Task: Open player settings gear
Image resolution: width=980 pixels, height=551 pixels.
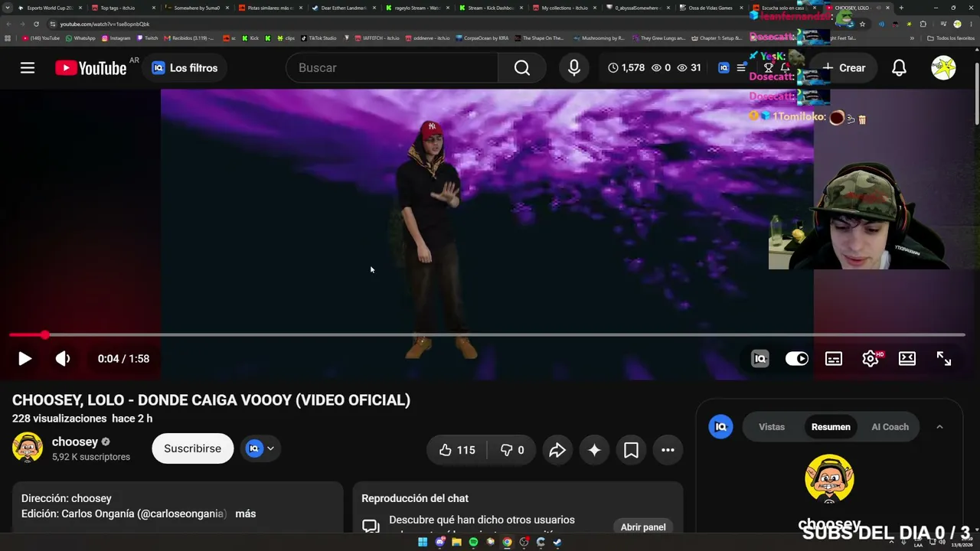Action: [871, 358]
